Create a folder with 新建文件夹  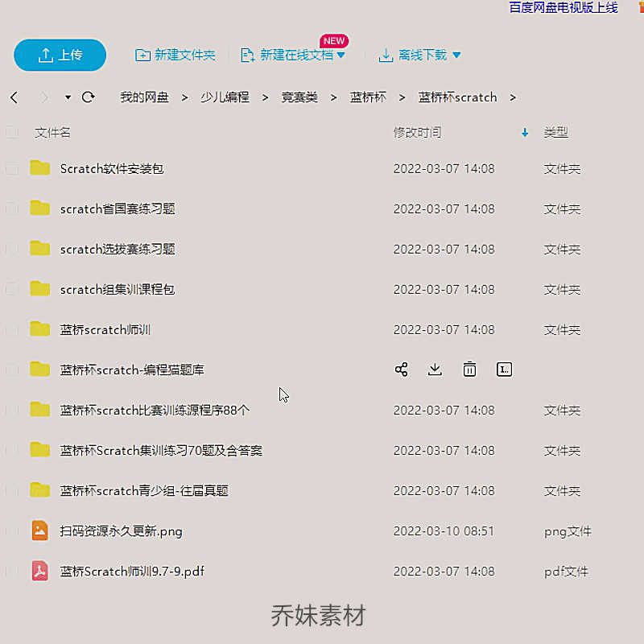(175, 55)
